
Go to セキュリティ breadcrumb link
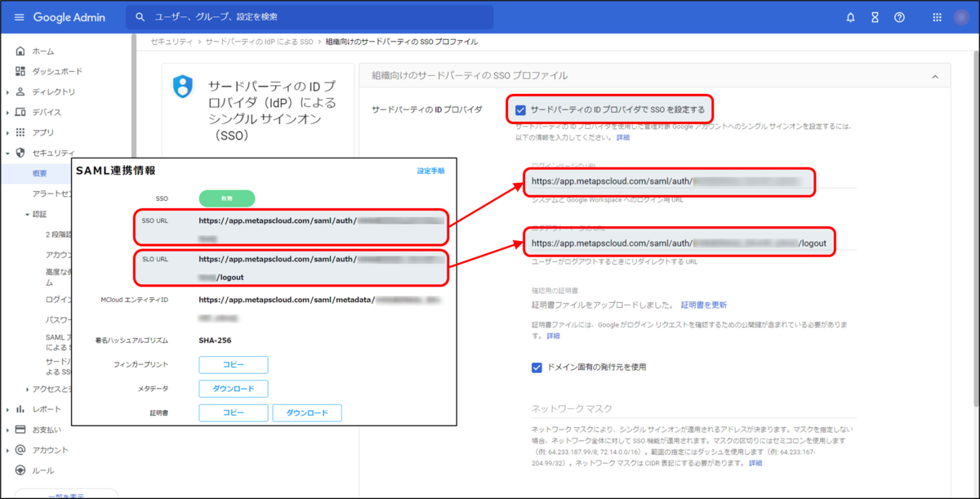[171, 42]
